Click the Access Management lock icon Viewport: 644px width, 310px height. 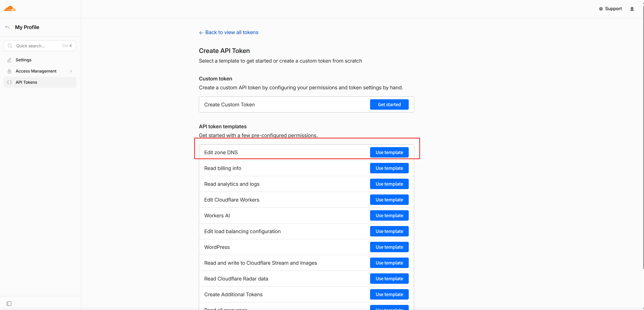click(x=9, y=71)
